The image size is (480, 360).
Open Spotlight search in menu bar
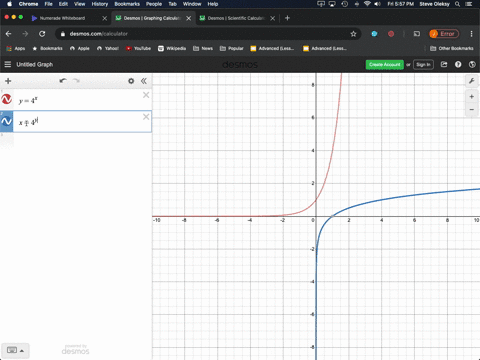coord(457,4)
